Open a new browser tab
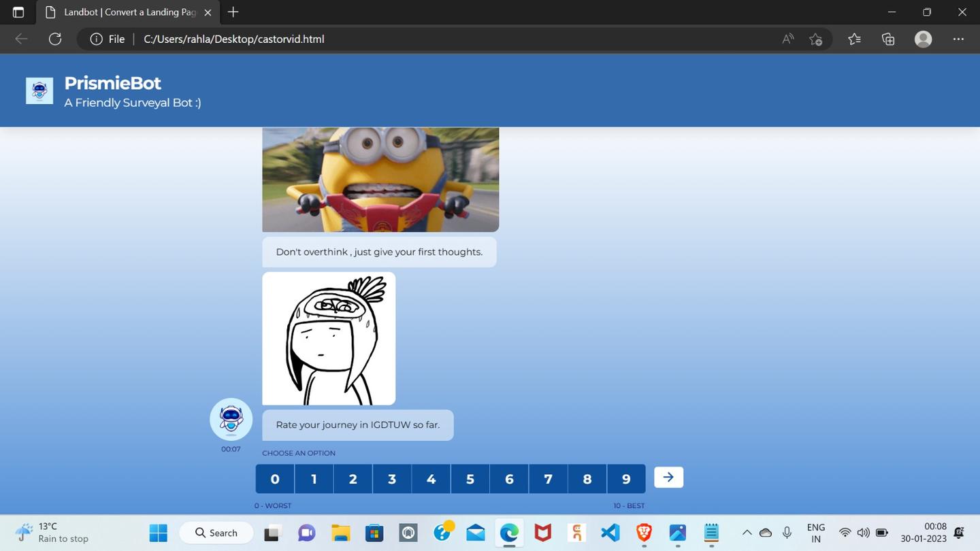 click(x=233, y=12)
